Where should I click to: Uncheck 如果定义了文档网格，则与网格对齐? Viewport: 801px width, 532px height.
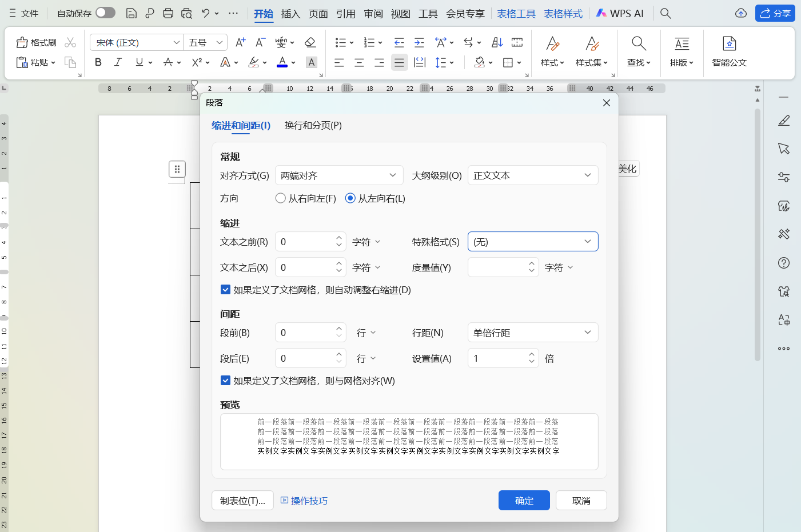point(225,380)
